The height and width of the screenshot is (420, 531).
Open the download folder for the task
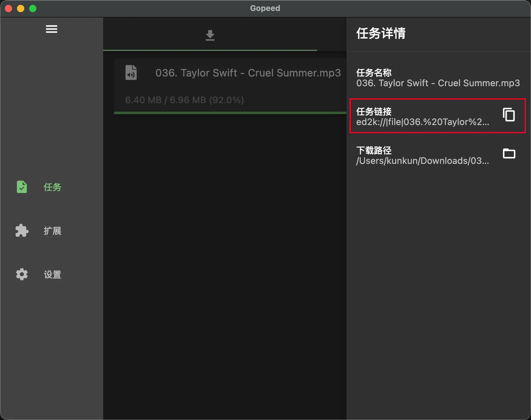pyautogui.click(x=509, y=154)
